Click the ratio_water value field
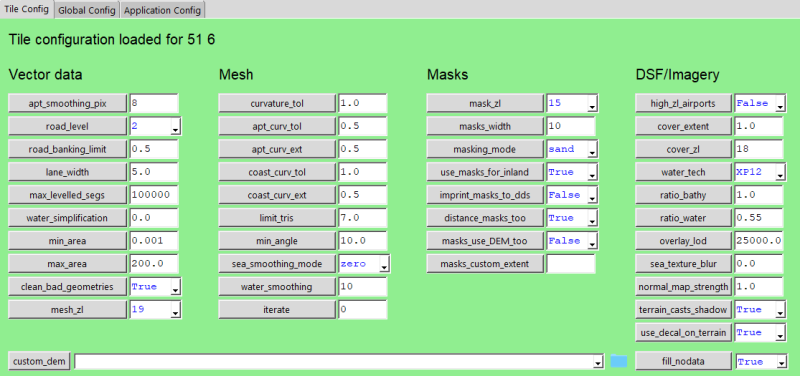 click(759, 218)
